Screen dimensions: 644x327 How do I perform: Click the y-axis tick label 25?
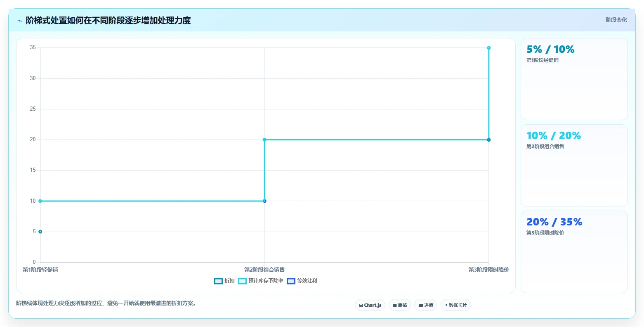[33, 109]
